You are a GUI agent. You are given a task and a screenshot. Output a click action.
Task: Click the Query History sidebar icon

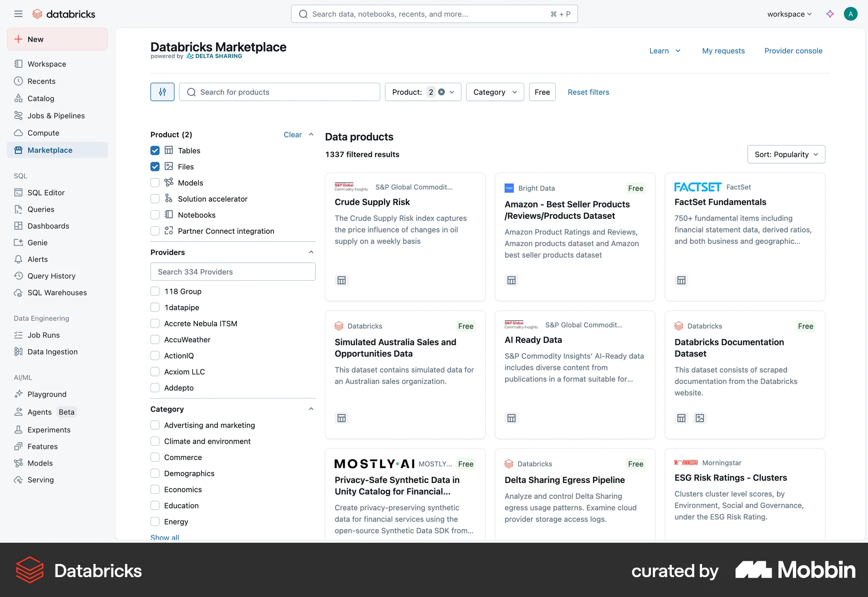(x=19, y=276)
